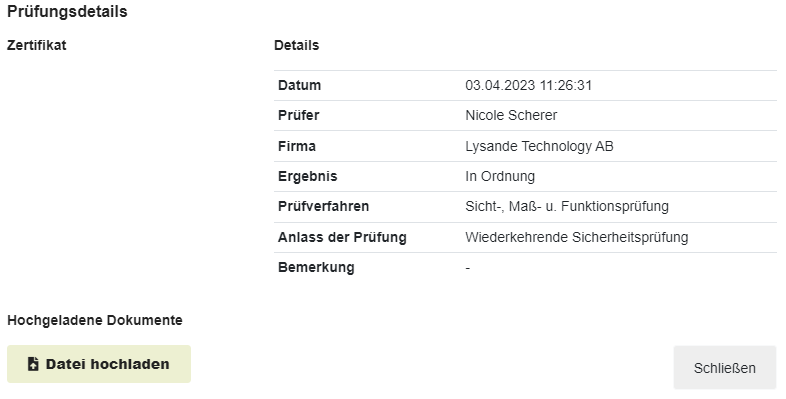Viewport: 786px width, 399px height.
Task: Select the Bemerkung row label
Action: tap(316, 268)
